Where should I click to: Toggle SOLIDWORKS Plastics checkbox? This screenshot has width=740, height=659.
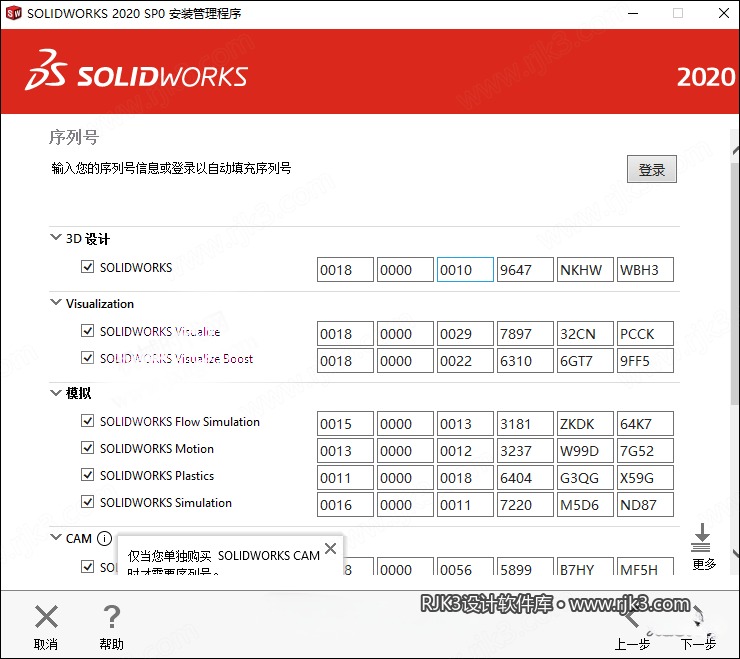tap(87, 474)
